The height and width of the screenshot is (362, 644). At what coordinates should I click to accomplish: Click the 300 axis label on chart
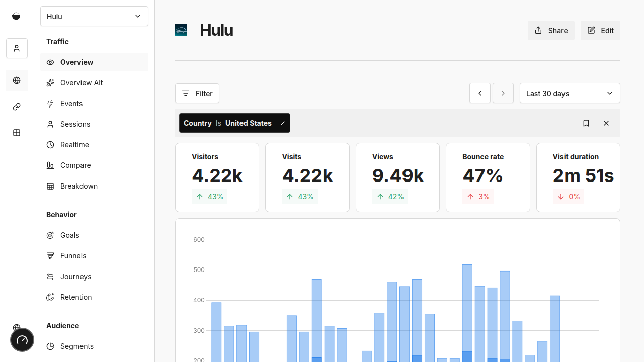199,331
